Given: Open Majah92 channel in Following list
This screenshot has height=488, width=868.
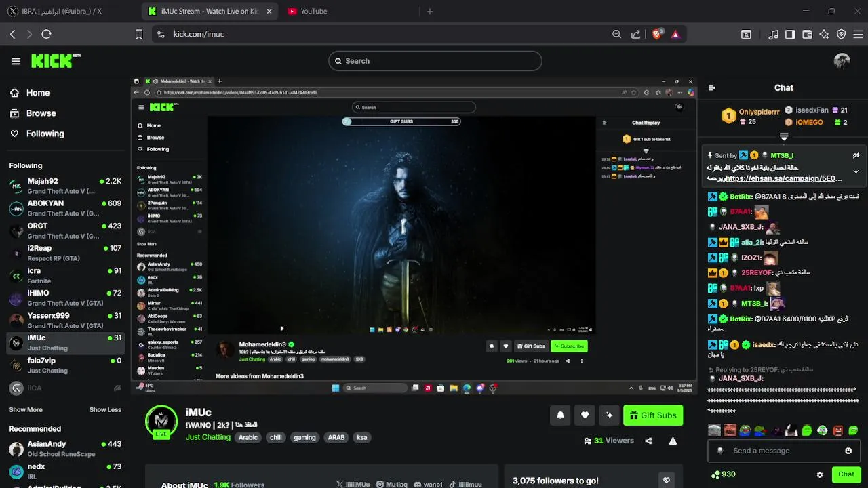Looking at the screenshot, I should 65,186.
